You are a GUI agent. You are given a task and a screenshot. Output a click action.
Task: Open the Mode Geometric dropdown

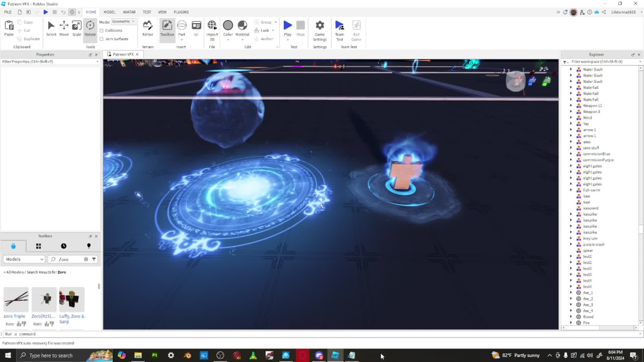coord(123,21)
